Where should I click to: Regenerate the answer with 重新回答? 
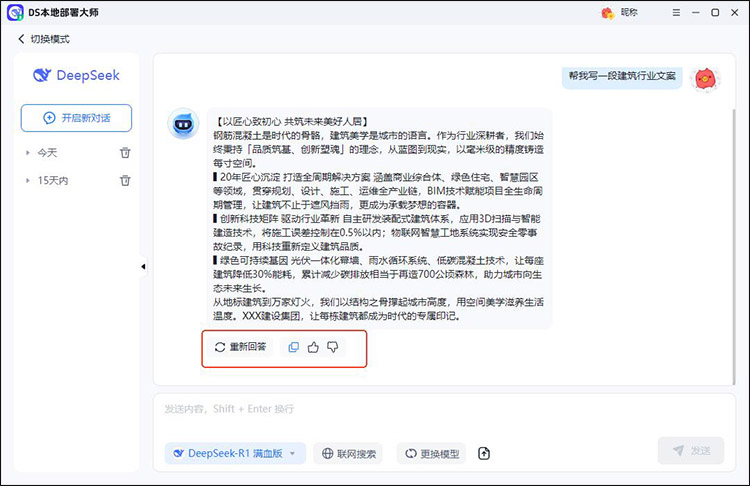240,347
